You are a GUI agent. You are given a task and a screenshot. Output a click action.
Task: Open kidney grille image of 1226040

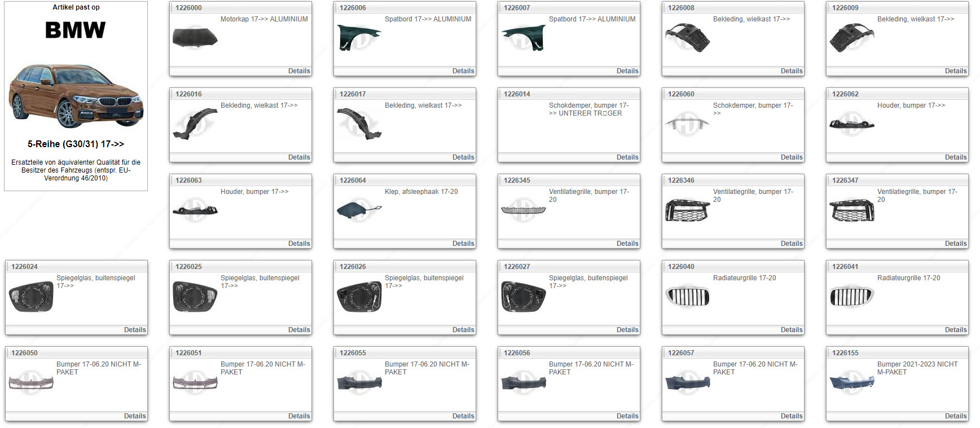pyautogui.click(x=688, y=297)
